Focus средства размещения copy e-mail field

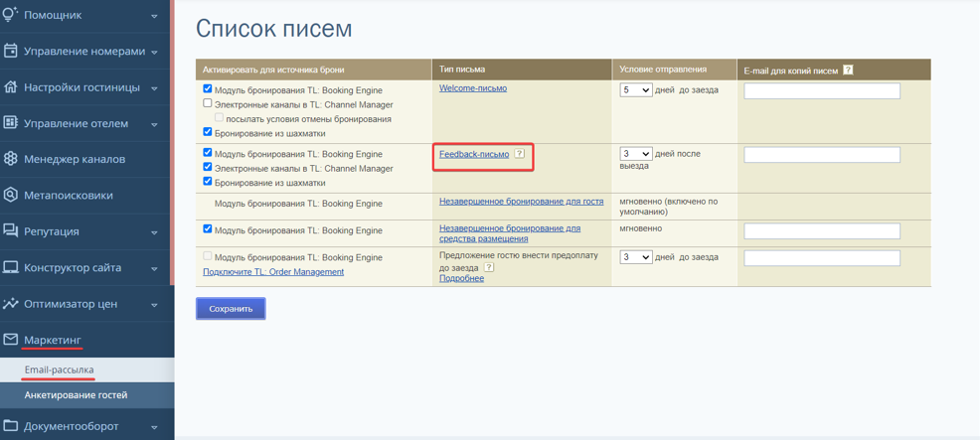(822, 231)
